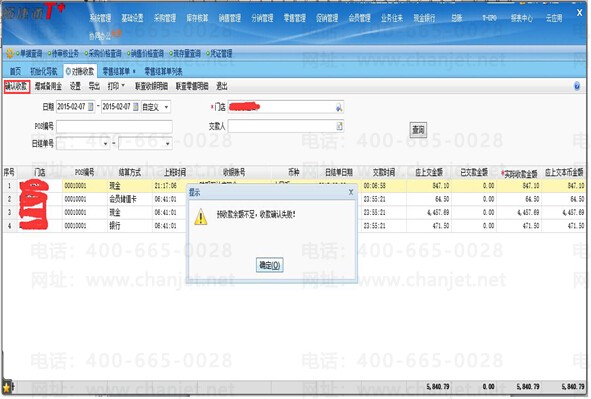Open the 打印 dropdown arrow

[123, 86]
